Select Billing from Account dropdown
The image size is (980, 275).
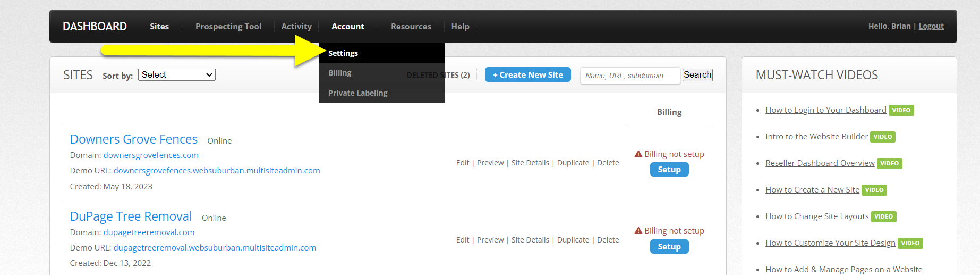(381, 73)
